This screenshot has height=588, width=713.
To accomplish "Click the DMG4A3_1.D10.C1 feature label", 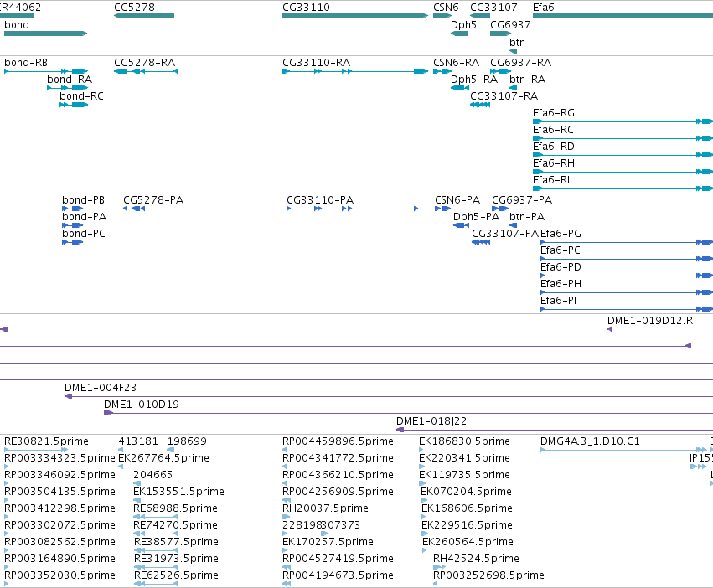I will click(590, 441).
